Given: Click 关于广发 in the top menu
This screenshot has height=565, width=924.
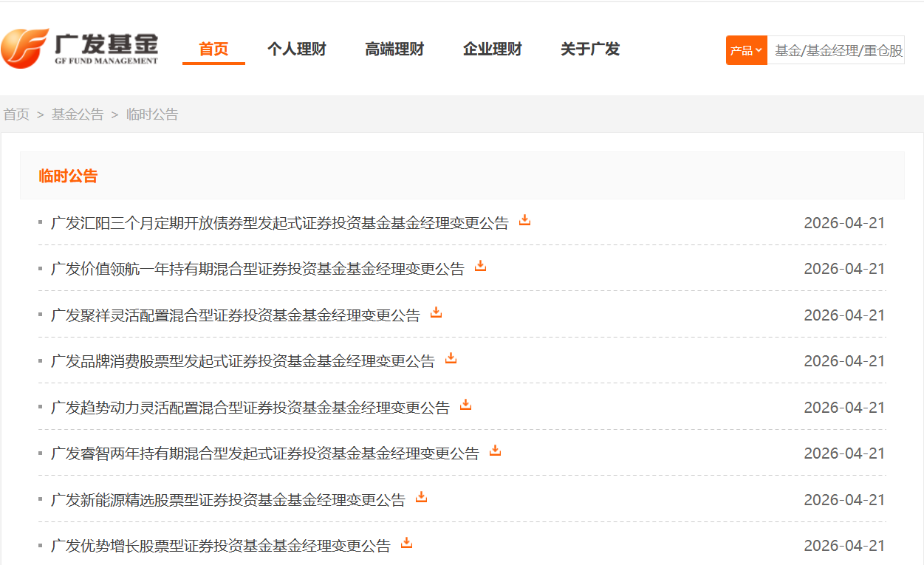Looking at the screenshot, I should 589,49.
